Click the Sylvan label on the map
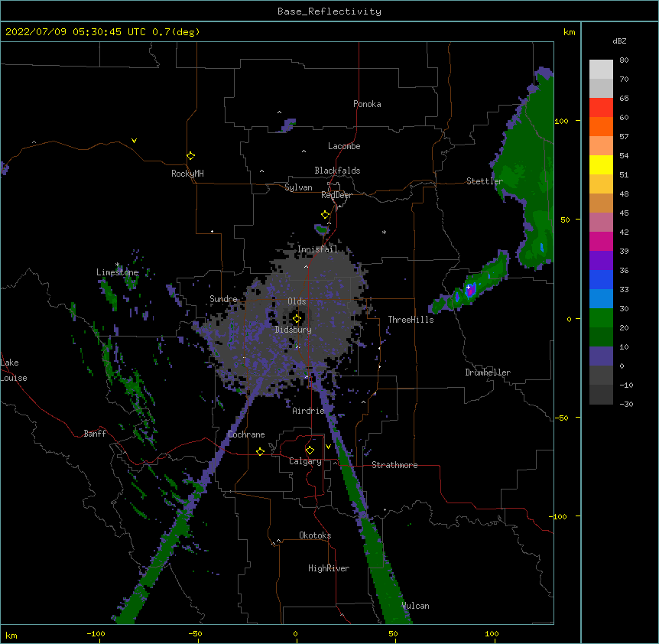This screenshot has height=644, width=659. pos(298,187)
